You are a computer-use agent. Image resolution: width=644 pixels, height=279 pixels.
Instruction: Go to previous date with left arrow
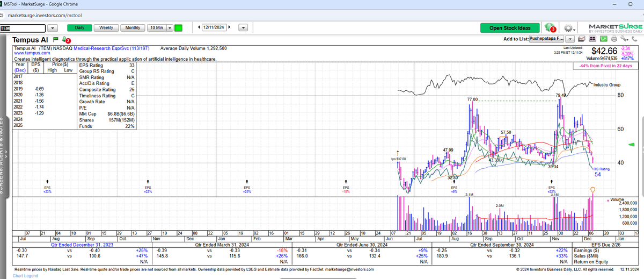pos(200,28)
